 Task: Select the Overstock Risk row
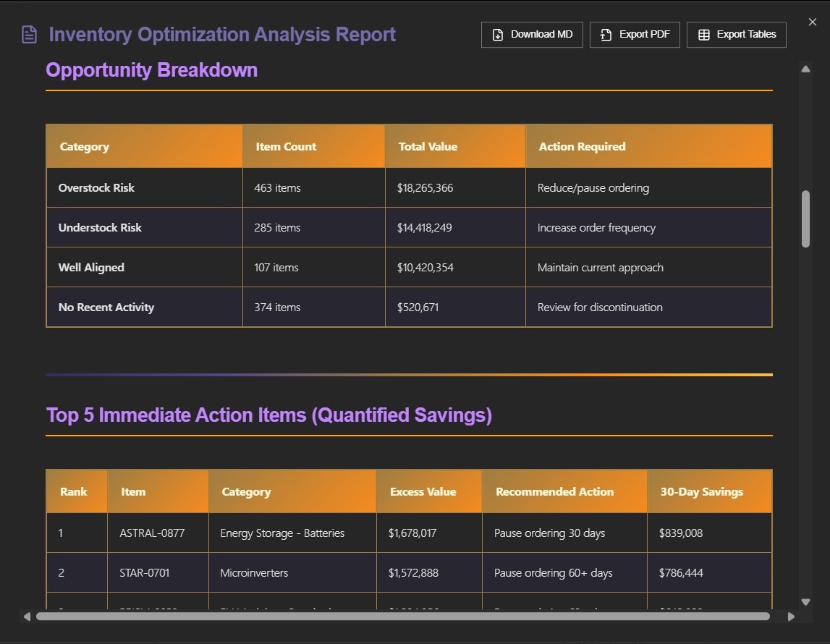pyautogui.click(x=289, y=187)
